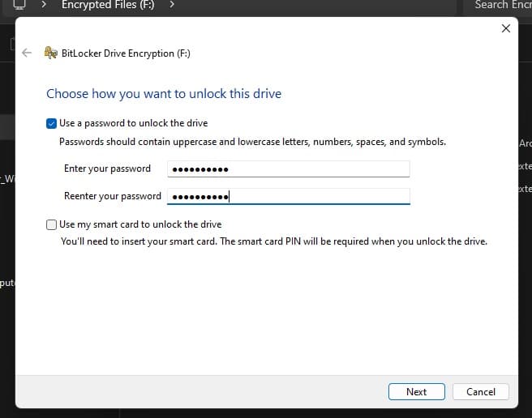Focus the 'Enter your password' field
The image size is (532, 418).
pyautogui.click(x=289, y=168)
